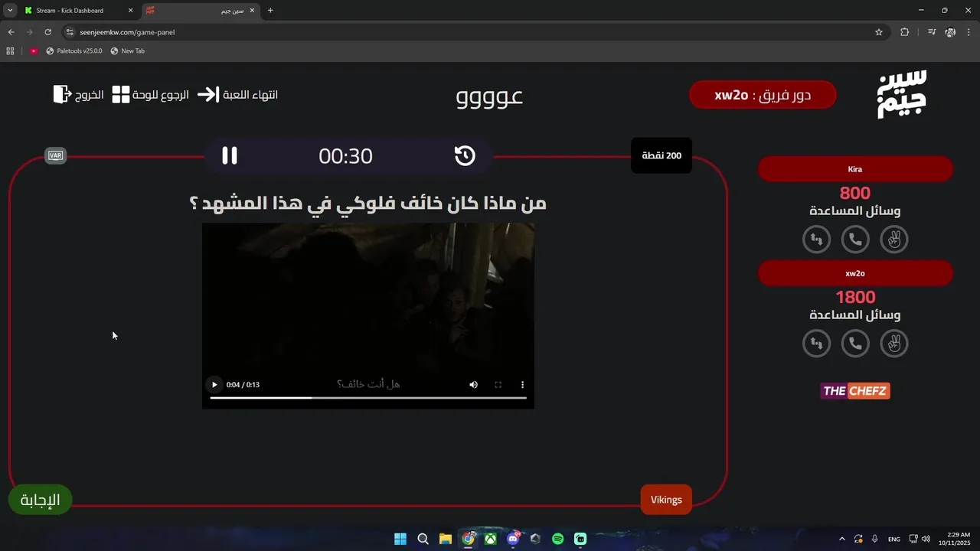The width and height of the screenshot is (980, 551).
Task: Open the taskbar clock and date
Action: click(x=953, y=539)
